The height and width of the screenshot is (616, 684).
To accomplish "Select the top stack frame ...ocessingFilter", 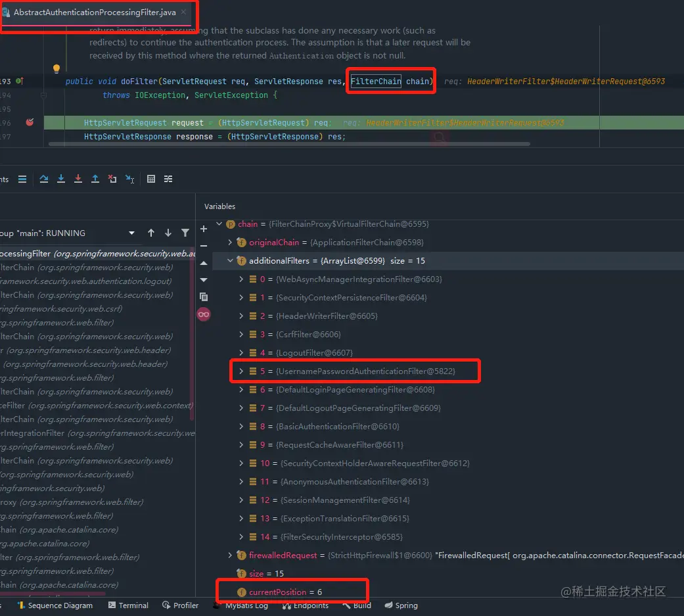I will pos(97,254).
